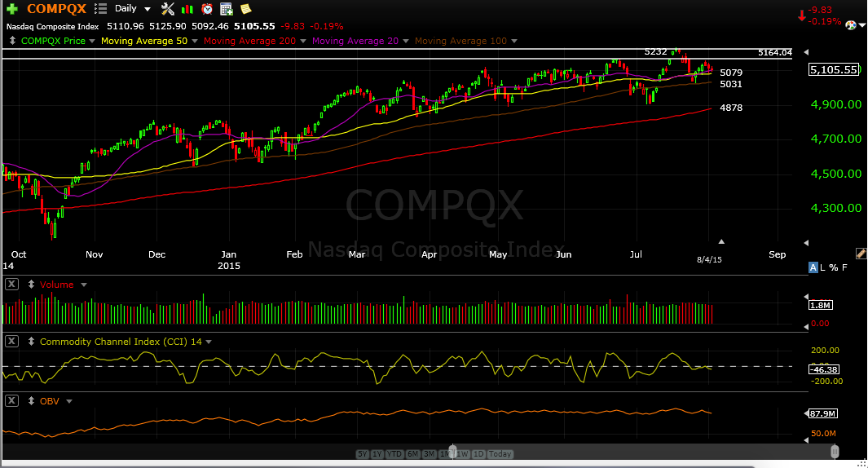The image size is (868, 468).
Task: Toggle the F scale option
Action: (844, 267)
